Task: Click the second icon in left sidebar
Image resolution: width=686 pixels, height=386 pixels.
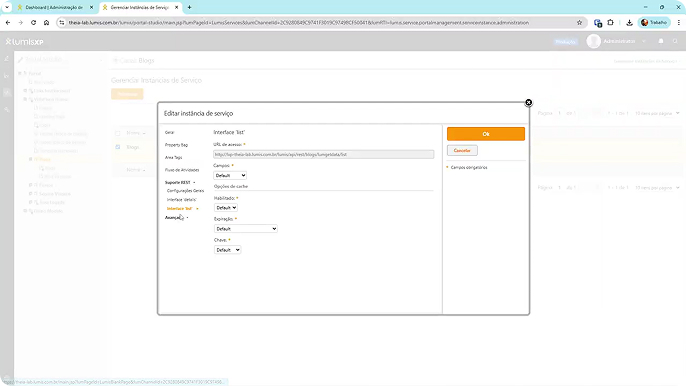Action: click(7, 76)
